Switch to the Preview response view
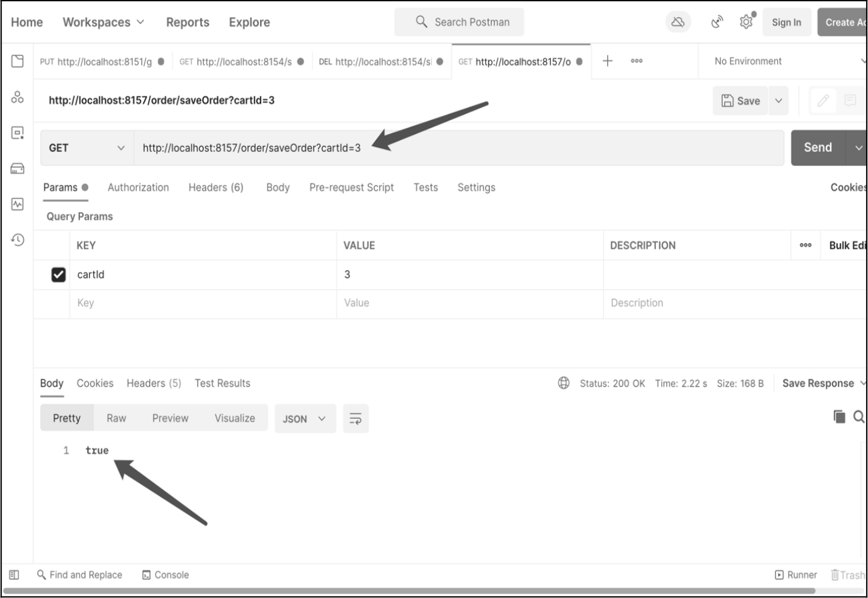 171,418
